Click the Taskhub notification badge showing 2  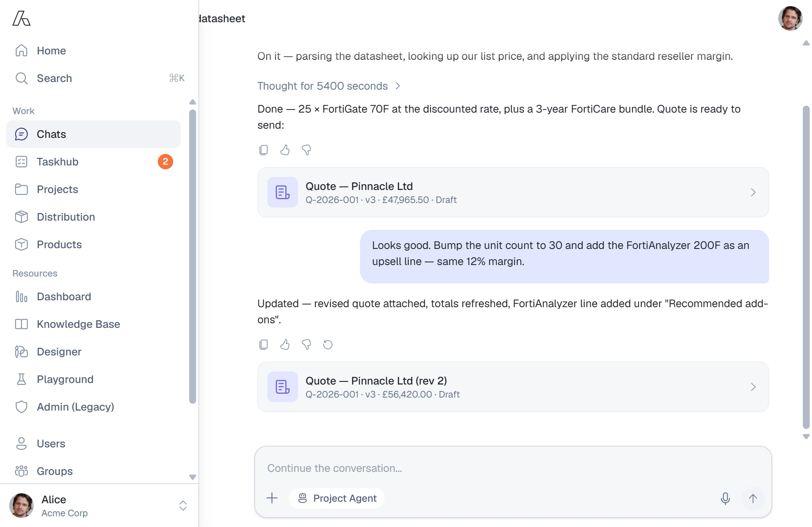[165, 162]
